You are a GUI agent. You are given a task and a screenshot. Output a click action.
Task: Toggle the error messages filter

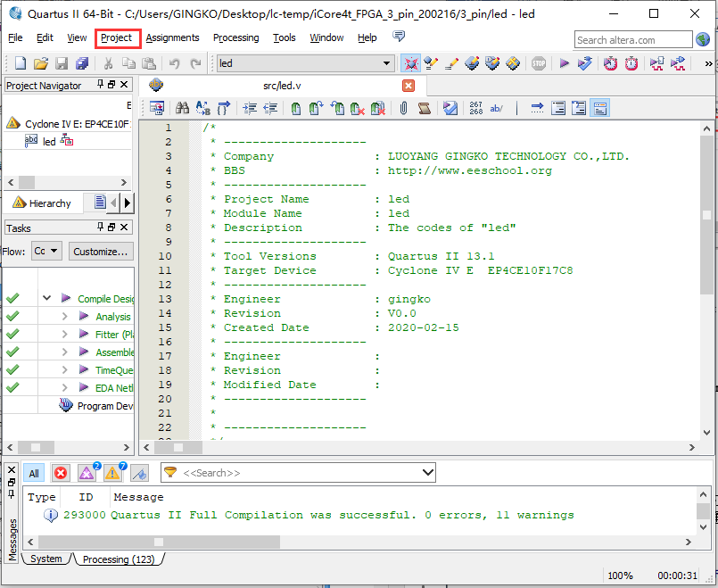point(61,473)
